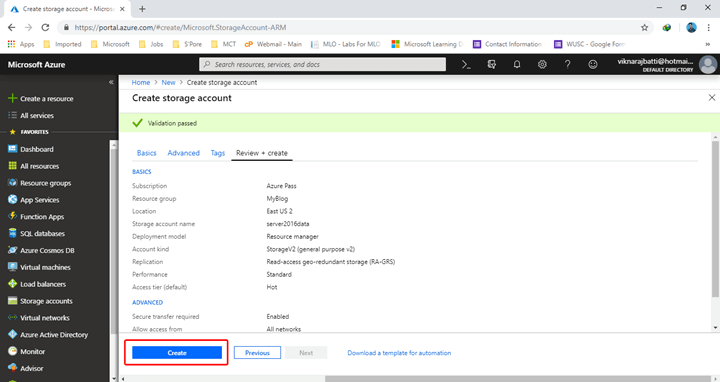Go to New breadcrumb
Image resolution: width=720 pixels, height=382 pixels.
[168, 82]
